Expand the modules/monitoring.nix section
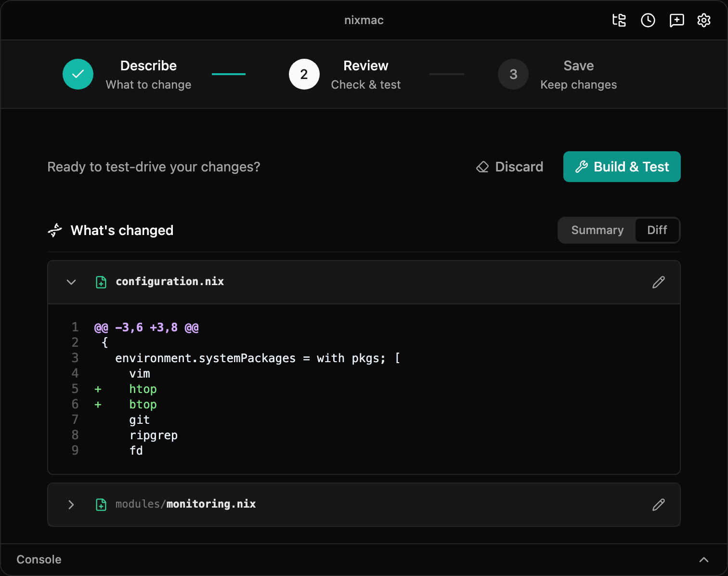This screenshot has width=728, height=576. click(x=71, y=505)
